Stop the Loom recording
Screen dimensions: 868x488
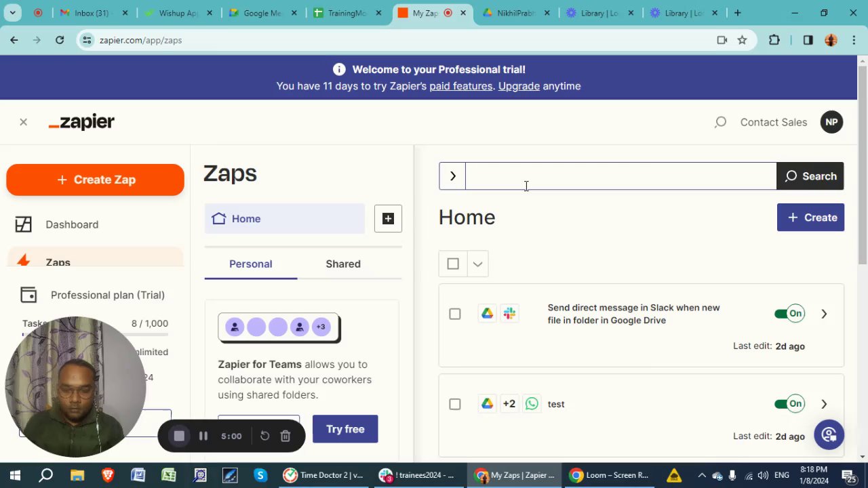coord(179,436)
